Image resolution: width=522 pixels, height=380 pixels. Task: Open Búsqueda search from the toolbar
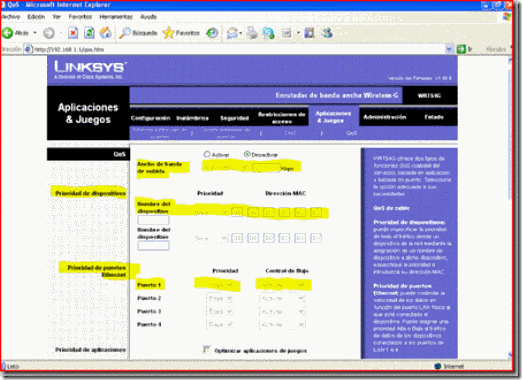(x=138, y=33)
